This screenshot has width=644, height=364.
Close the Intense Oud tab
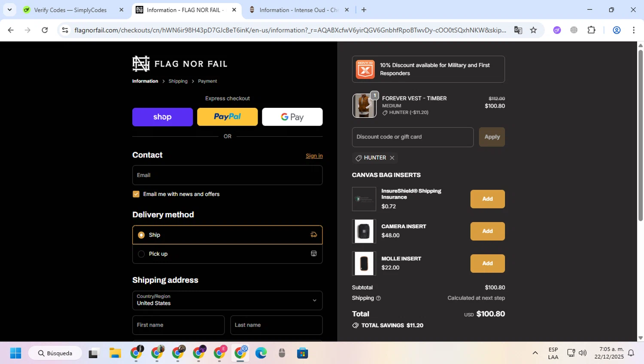[x=347, y=10]
